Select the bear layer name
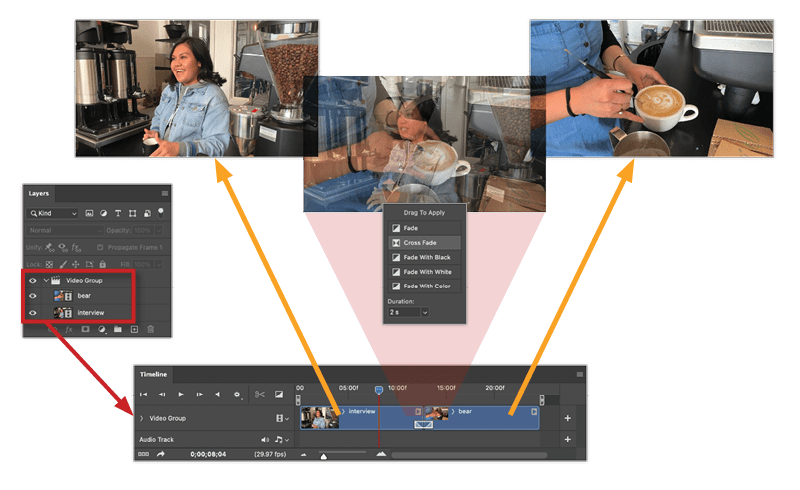Screen dimensions: 800x490 click(x=84, y=296)
